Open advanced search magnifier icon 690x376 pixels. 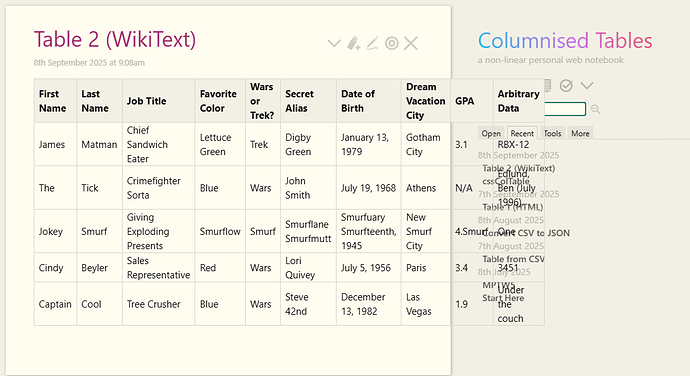click(x=595, y=109)
